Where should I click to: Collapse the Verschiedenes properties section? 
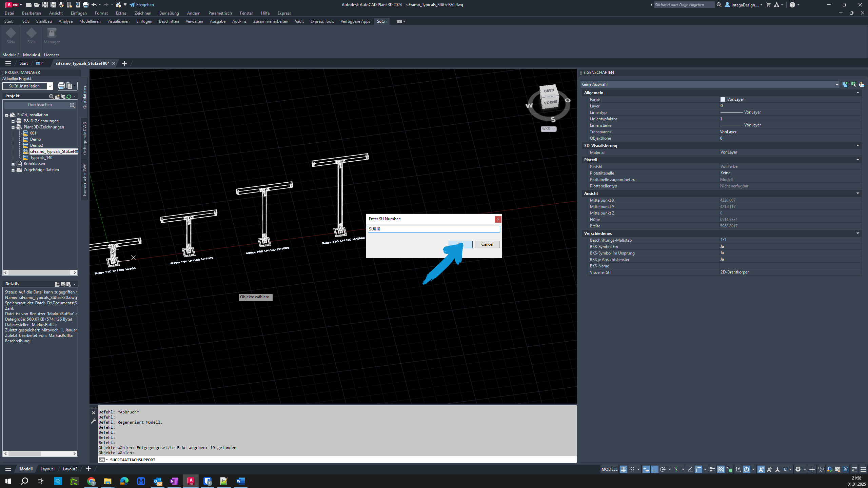[x=858, y=233]
